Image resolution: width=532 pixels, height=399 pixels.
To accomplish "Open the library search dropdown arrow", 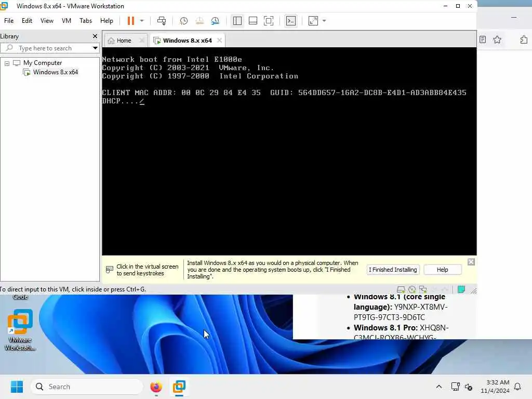I will tap(96, 48).
